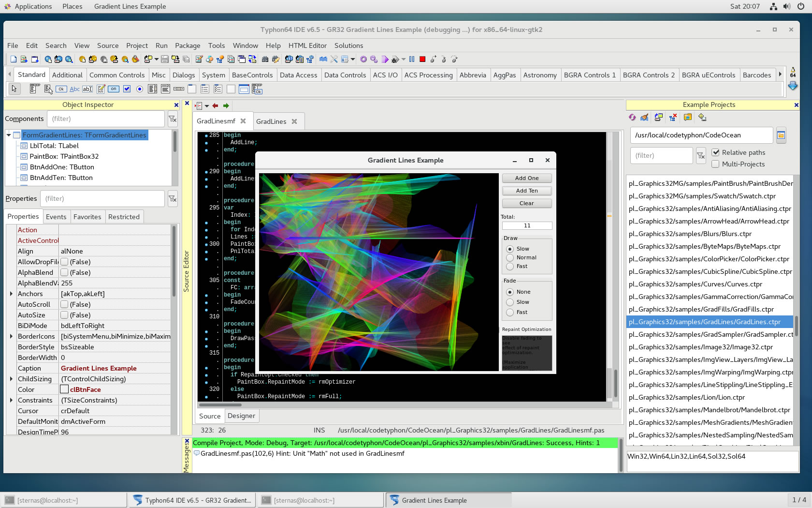This screenshot has width=812, height=508.
Task: Click the Pause debugging icon
Action: (412, 59)
